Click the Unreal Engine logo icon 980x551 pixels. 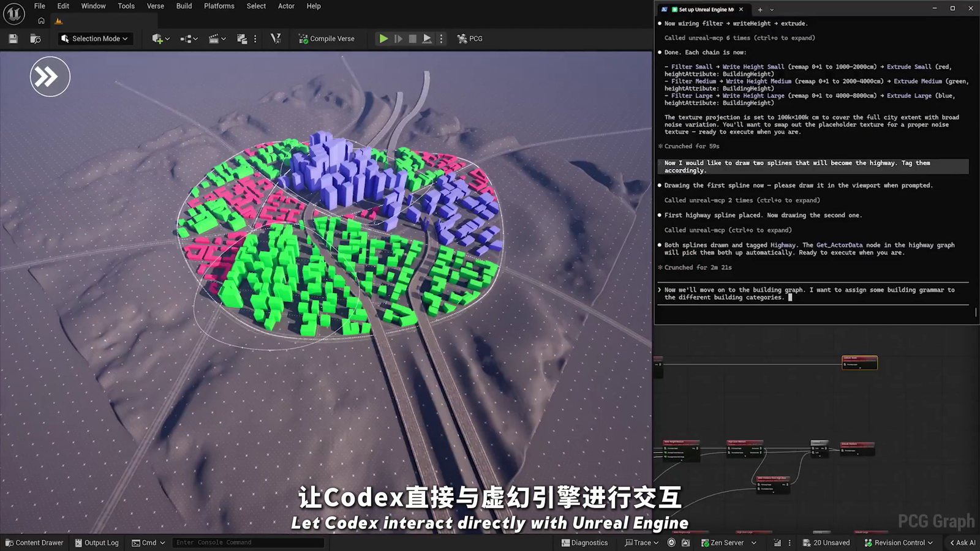pyautogui.click(x=14, y=13)
